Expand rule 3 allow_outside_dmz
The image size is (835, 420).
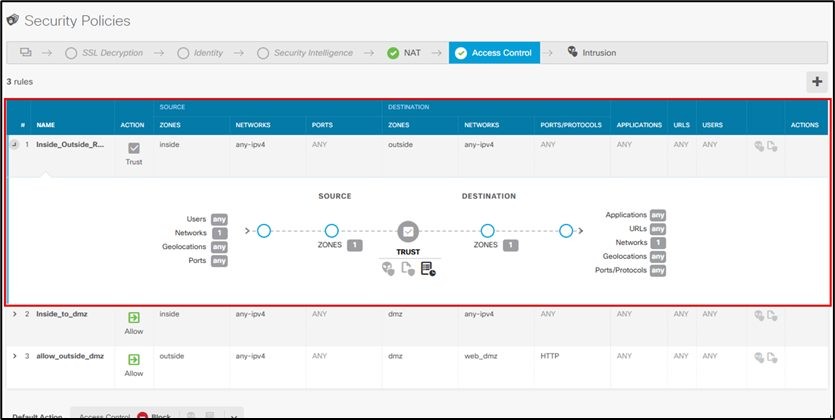click(14, 355)
